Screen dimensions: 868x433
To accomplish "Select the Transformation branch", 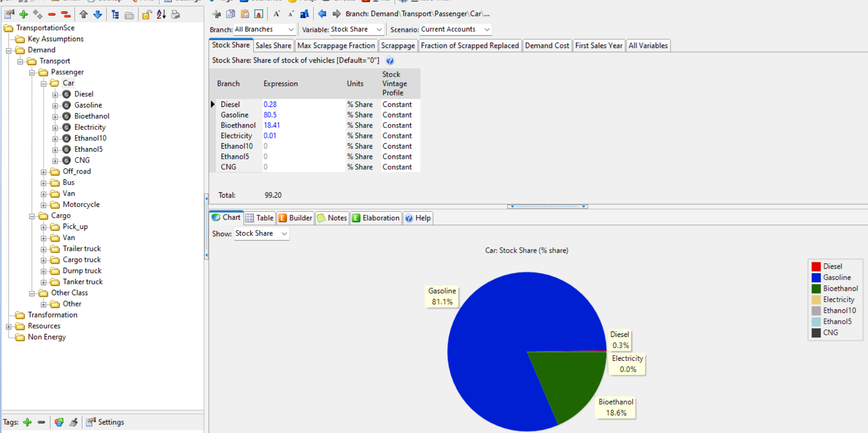I will pos(52,315).
